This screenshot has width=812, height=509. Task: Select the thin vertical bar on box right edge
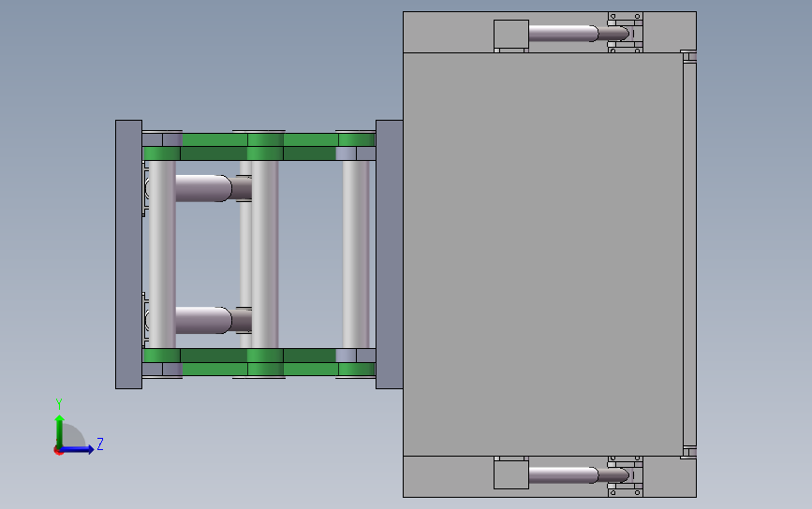(x=689, y=254)
